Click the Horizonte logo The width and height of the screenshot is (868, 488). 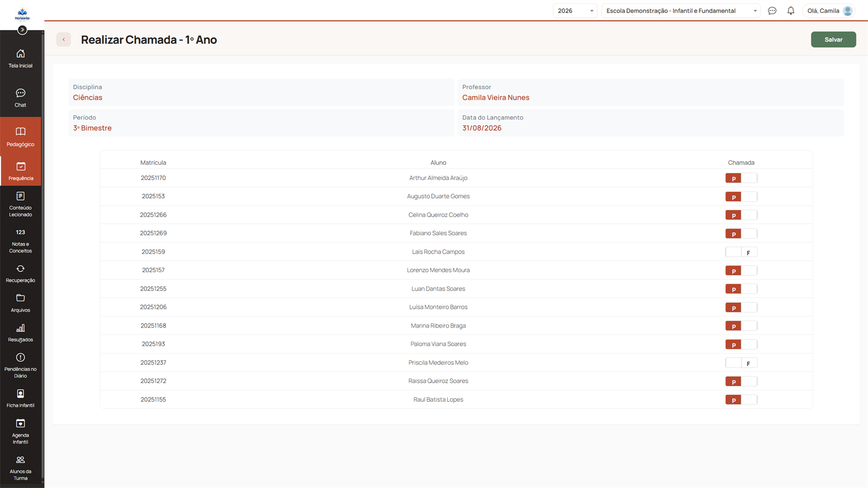coord(22,14)
